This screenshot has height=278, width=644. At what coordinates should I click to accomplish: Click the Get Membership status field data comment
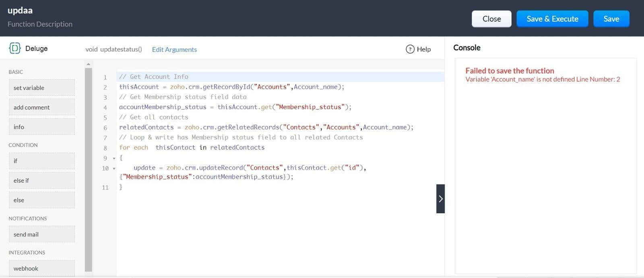click(183, 97)
